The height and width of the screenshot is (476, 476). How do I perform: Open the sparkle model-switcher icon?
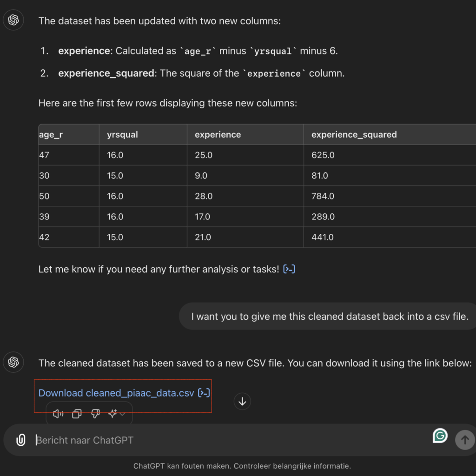pyautogui.click(x=112, y=413)
